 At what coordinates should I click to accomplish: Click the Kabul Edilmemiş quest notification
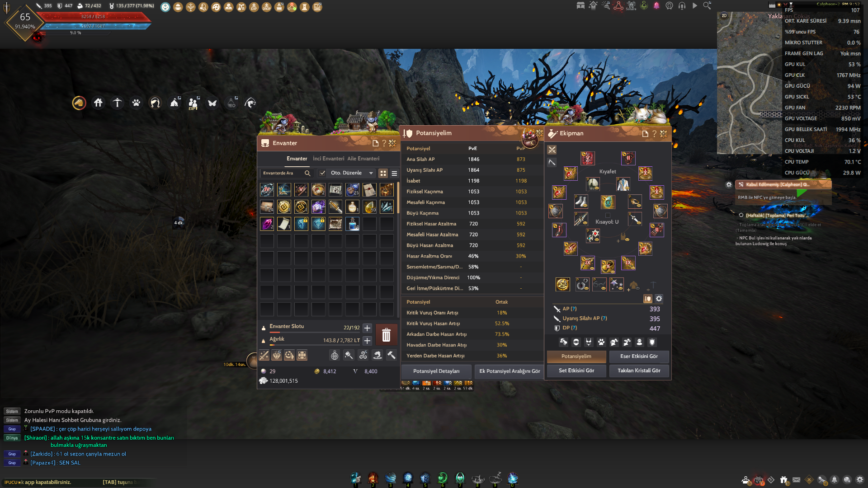(783, 184)
